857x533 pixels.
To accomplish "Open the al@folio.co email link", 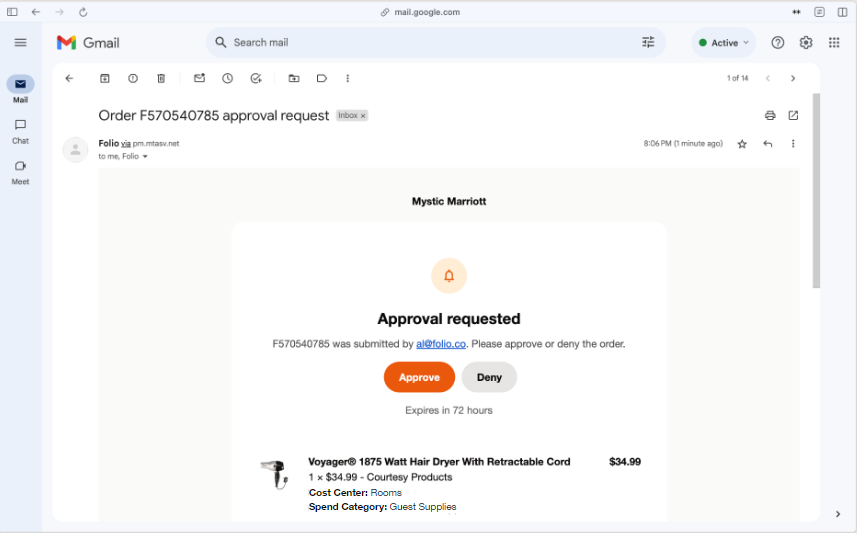I will 441,344.
